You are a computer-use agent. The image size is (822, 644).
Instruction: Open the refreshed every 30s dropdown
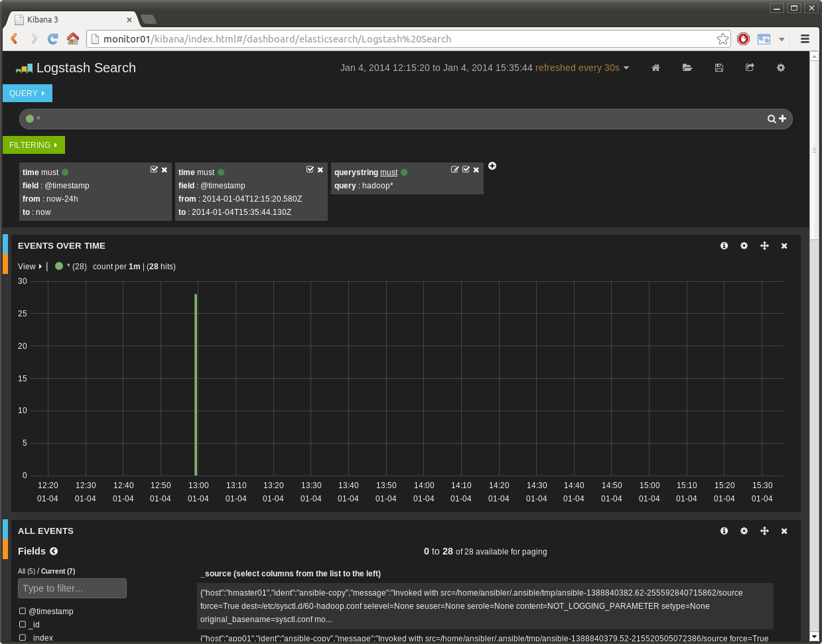click(582, 68)
